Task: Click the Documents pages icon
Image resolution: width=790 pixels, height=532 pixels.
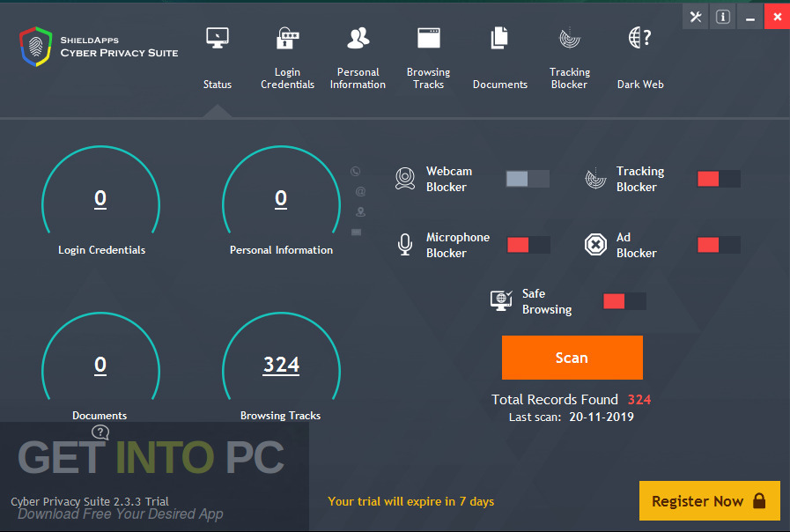Action: (x=499, y=38)
